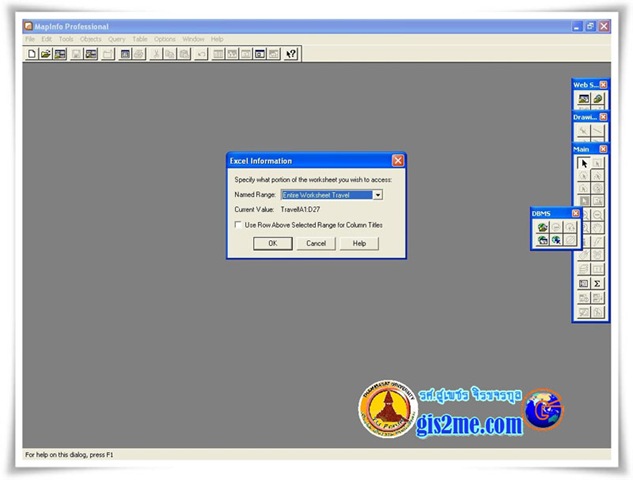Click the New Browser window icon
Screen dimensions: 633x480
coord(218,54)
